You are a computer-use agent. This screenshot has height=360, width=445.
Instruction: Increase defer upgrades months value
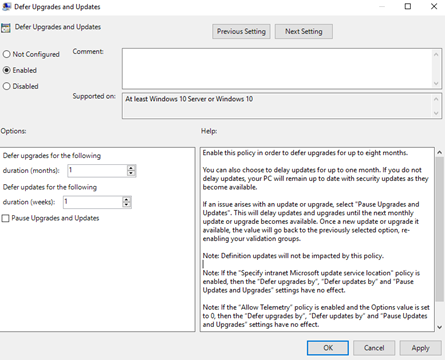pos(131,168)
